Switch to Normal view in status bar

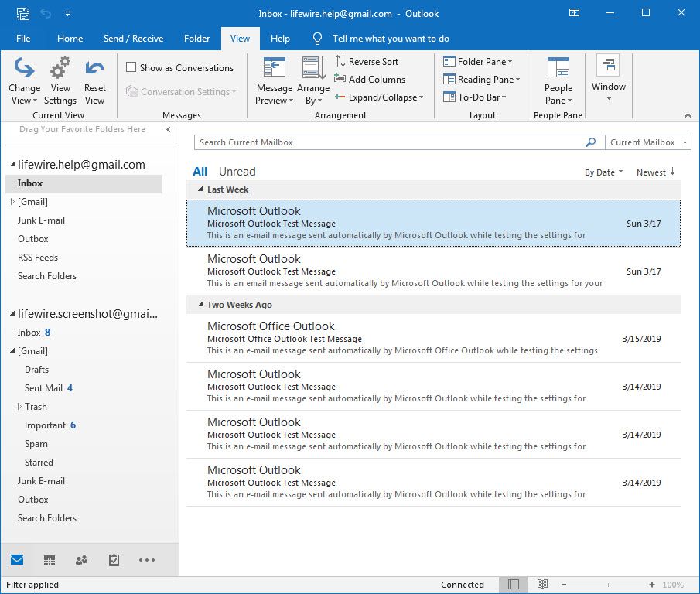514,584
